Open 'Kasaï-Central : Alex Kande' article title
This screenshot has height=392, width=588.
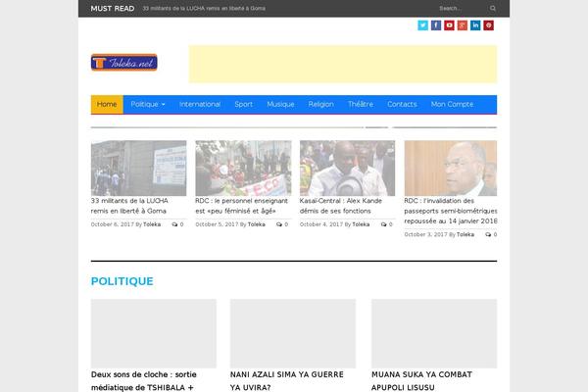point(340,206)
